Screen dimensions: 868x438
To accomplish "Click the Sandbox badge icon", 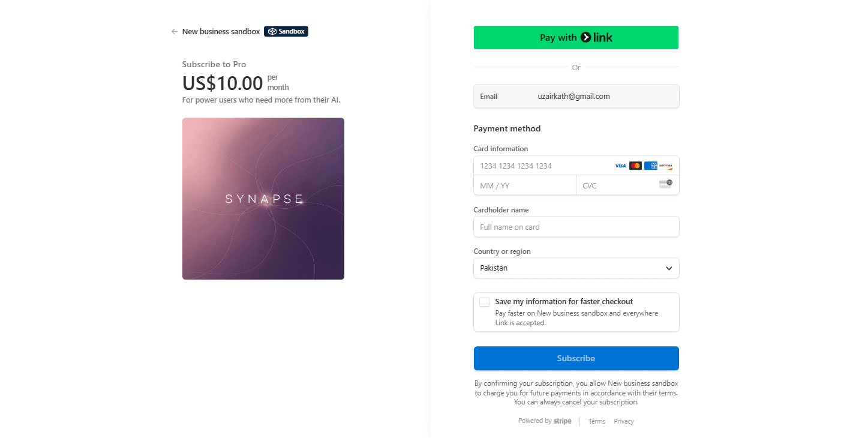I will pyautogui.click(x=272, y=32).
